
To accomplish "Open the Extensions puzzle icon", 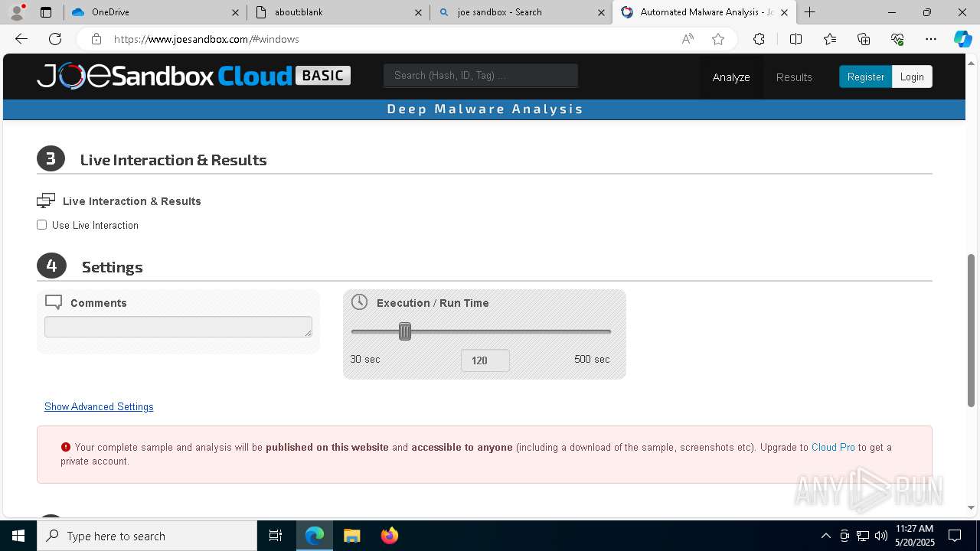I will [759, 39].
